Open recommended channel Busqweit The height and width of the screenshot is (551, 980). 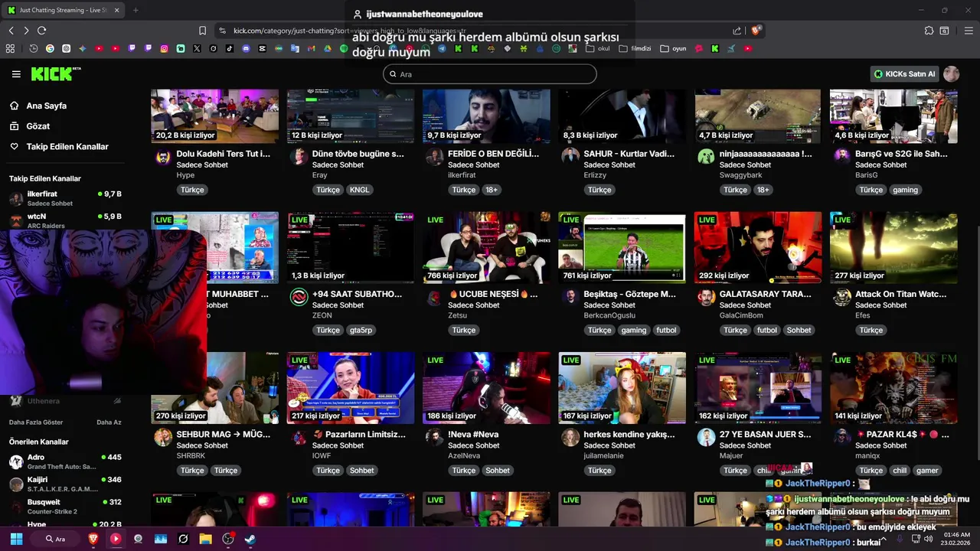coord(66,507)
